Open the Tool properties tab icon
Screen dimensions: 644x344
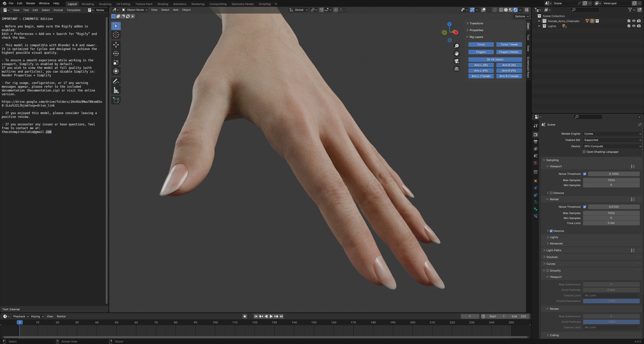[x=536, y=125]
